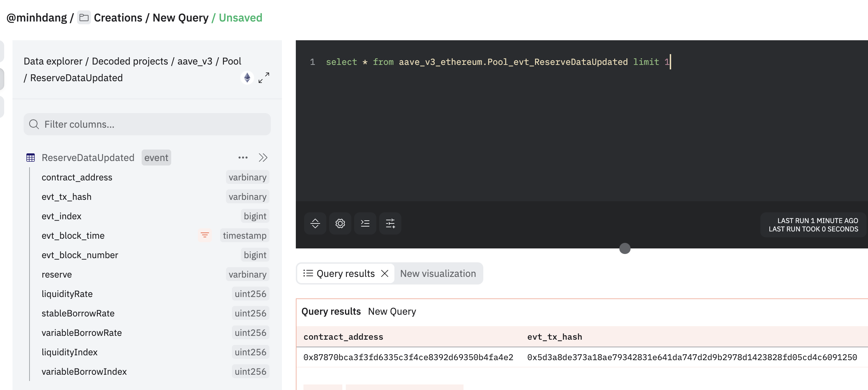Viewport: 868px width, 390px height.
Task: Click the Ethereum chain icon
Action: (247, 78)
